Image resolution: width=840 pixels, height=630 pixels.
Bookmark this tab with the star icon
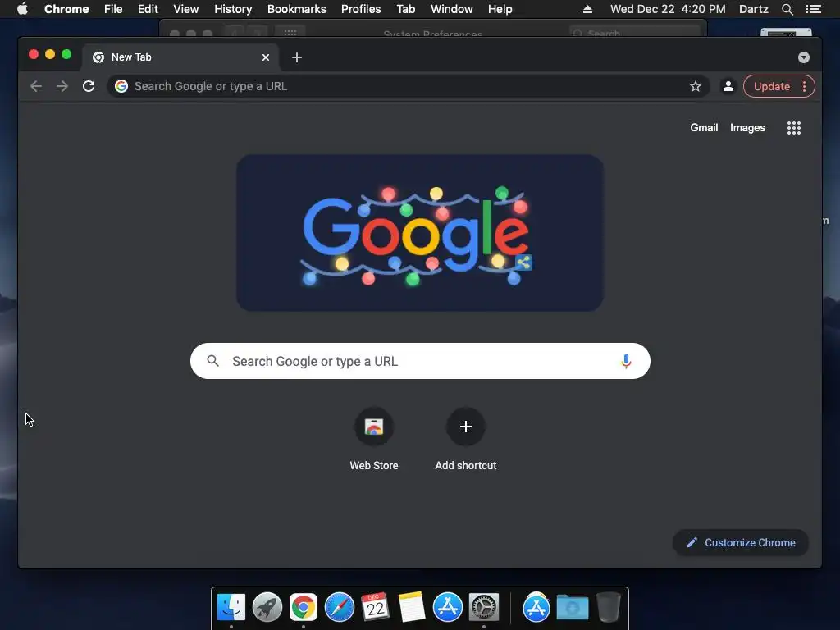pyautogui.click(x=696, y=86)
